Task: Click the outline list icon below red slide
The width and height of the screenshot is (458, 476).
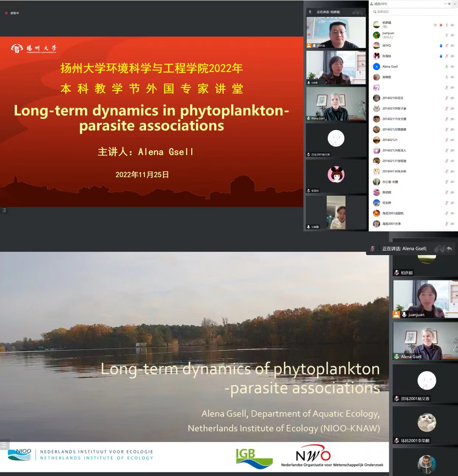Action: [4, 210]
